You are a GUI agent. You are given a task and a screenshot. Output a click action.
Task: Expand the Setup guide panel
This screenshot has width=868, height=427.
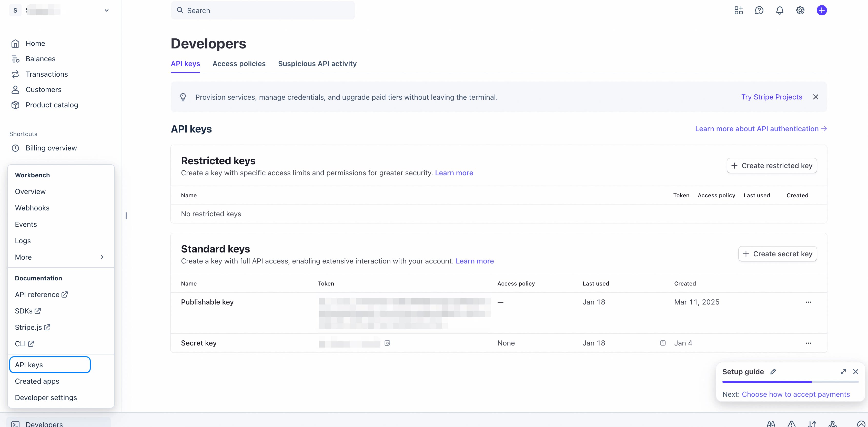[x=843, y=372]
